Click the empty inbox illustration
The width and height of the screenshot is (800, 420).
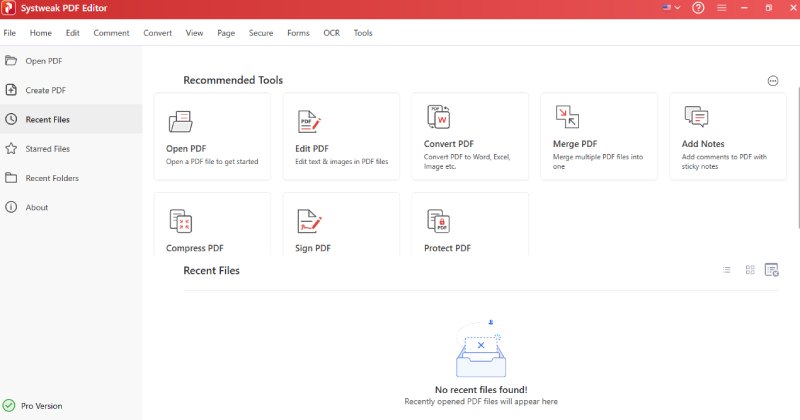click(481, 349)
